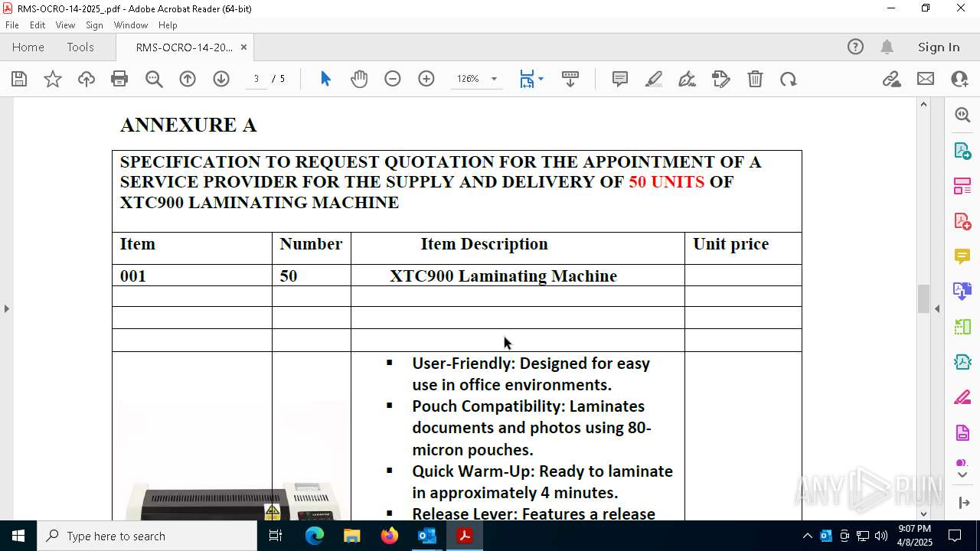980x551 pixels.
Task: Delete with trash icon
Action: click(755, 79)
